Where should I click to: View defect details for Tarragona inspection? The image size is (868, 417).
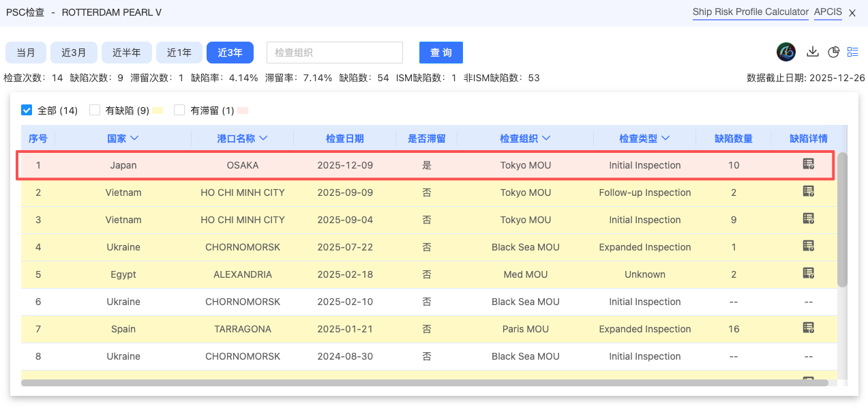(808, 328)
